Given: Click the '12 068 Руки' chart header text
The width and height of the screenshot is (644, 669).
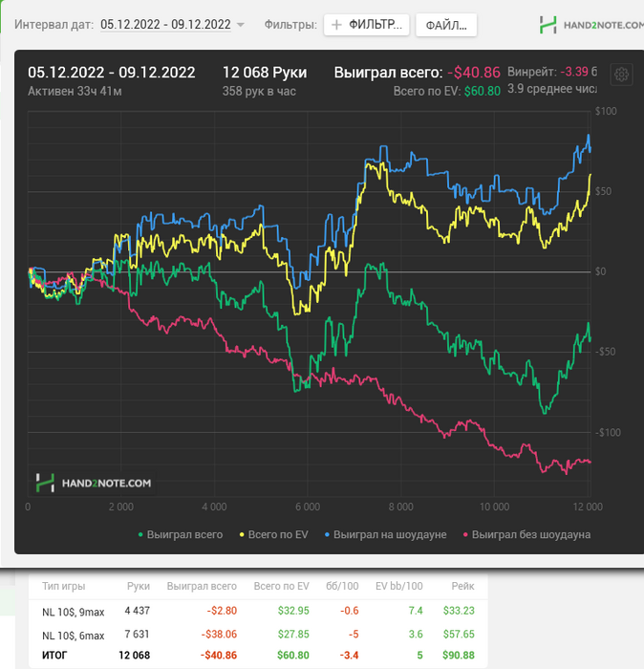Looking at the screenshot, I should click(x=265, y=73).
